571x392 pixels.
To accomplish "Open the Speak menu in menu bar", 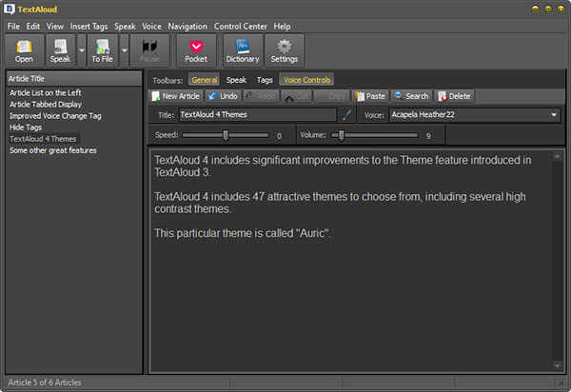I will pyautogui.click(x=125, y=27).
